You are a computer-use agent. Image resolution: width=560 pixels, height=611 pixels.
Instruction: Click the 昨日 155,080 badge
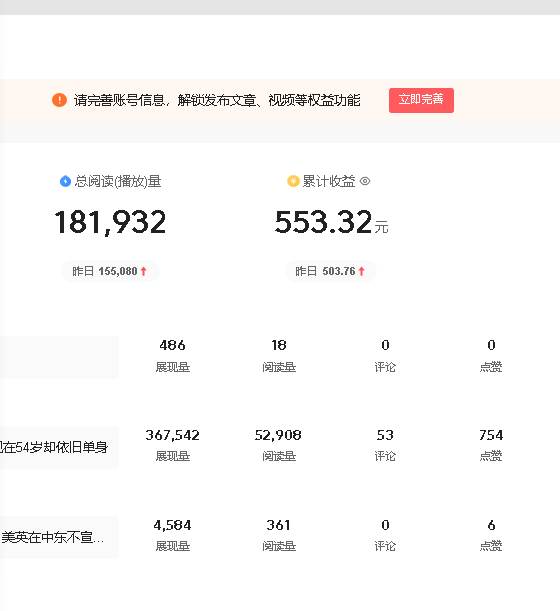coord(110,271)
